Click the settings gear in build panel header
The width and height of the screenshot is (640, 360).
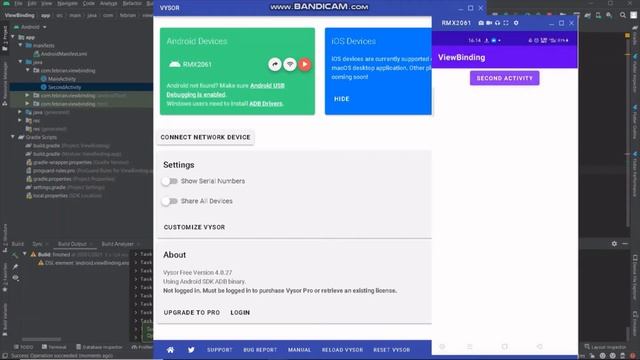pos(614,244)
